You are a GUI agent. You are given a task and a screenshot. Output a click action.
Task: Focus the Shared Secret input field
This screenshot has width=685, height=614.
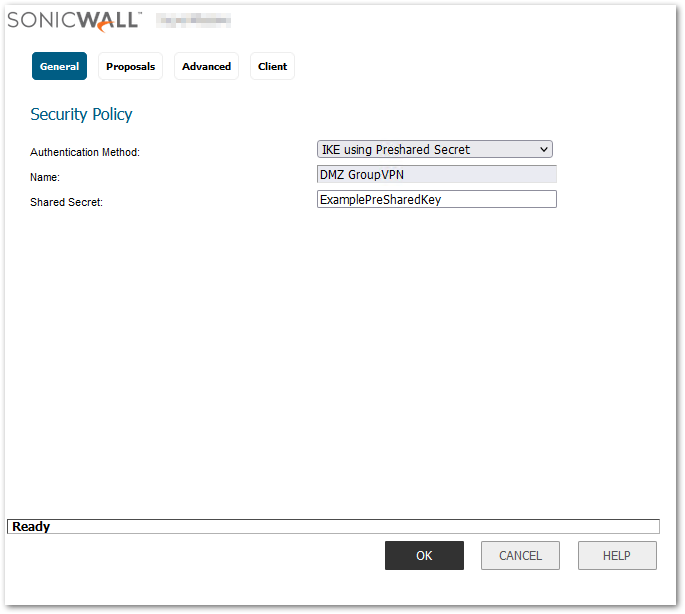pos(436,200)
